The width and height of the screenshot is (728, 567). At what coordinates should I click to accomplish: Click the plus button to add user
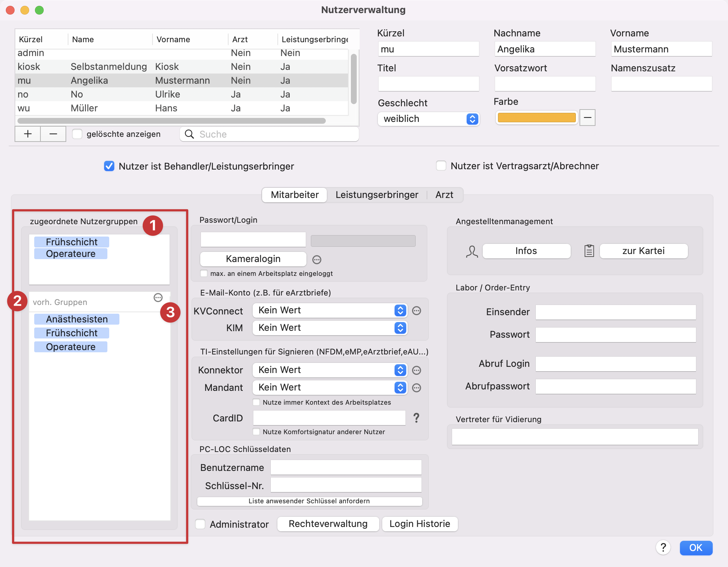coord(28,134)
